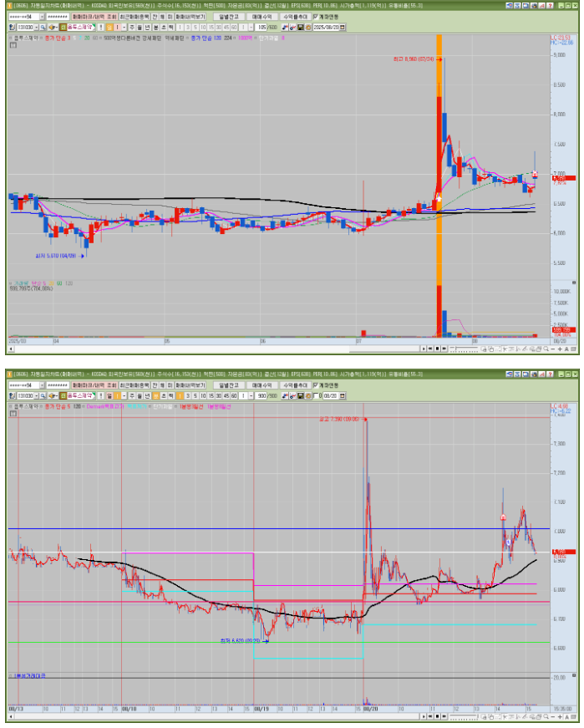Click rewind playback button in lower chart bottom bar
Viewport: 584px width, 728px height.
tap(430, 717)
